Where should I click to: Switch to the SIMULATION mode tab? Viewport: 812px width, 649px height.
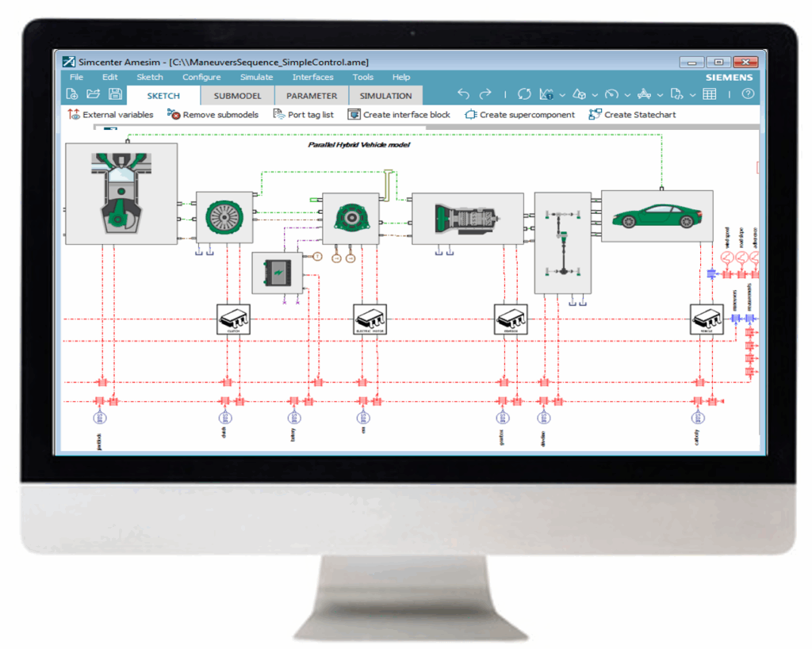click(385, 96)
